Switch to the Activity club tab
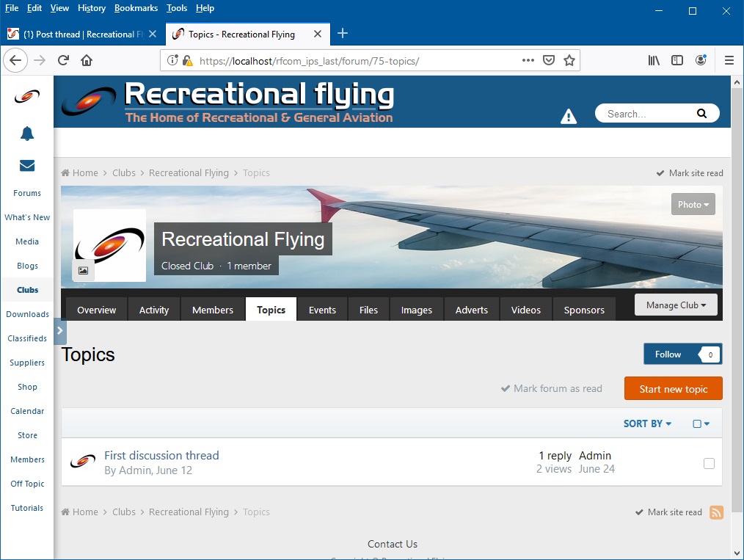 pyautogui.click(x=154, y=310)
